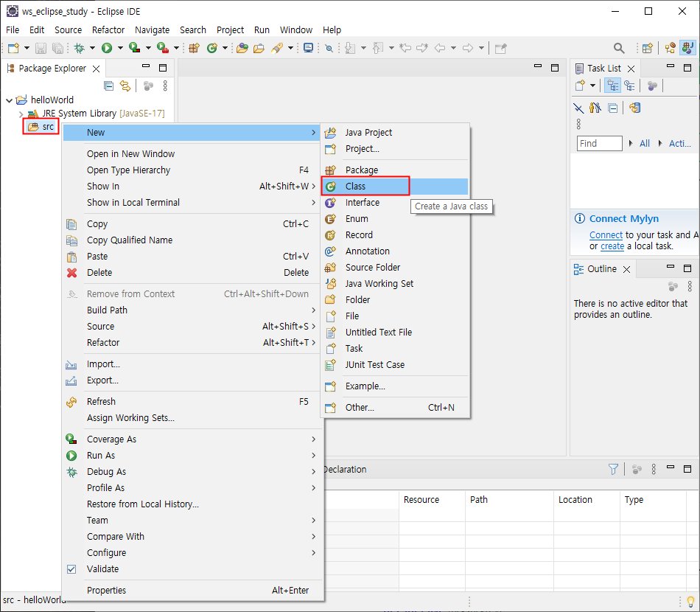Open the New toolbar button dropdown arrow
The image size is (700, 612).
27,48
